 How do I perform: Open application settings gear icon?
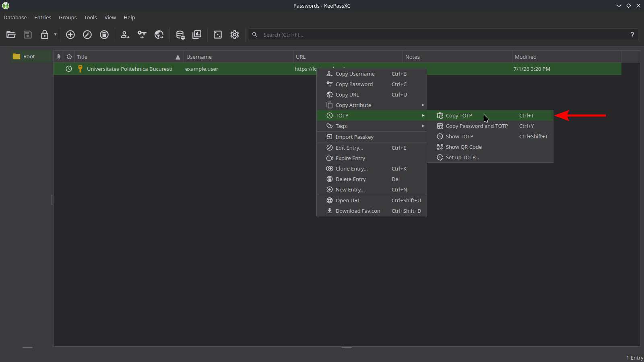click(235, 35)
